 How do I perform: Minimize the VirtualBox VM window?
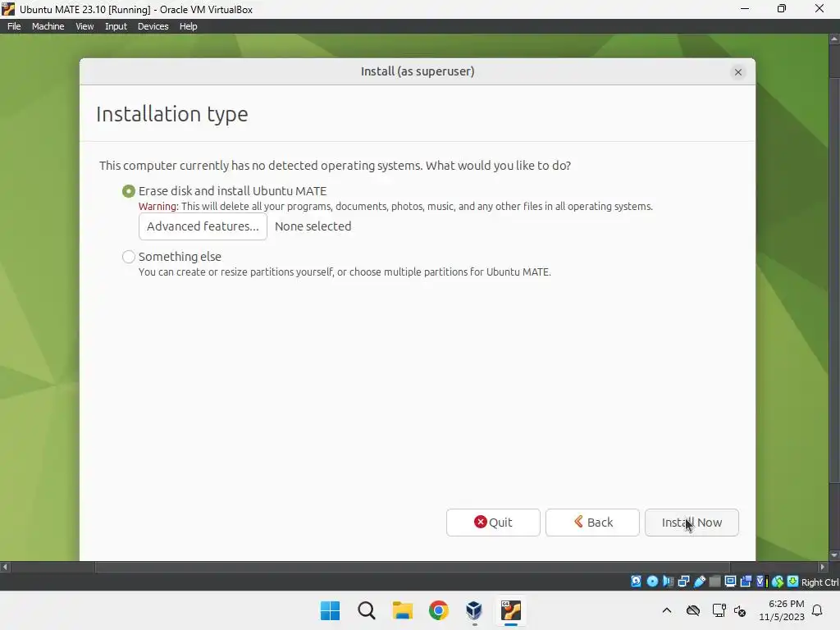click(745, 8)
